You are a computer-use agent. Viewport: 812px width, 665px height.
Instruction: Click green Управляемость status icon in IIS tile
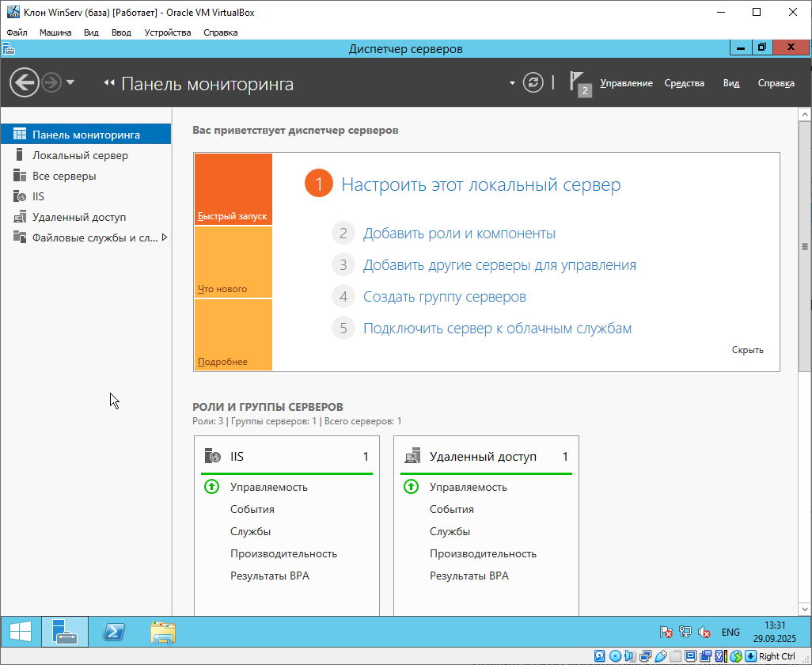[x=211, y=487]
